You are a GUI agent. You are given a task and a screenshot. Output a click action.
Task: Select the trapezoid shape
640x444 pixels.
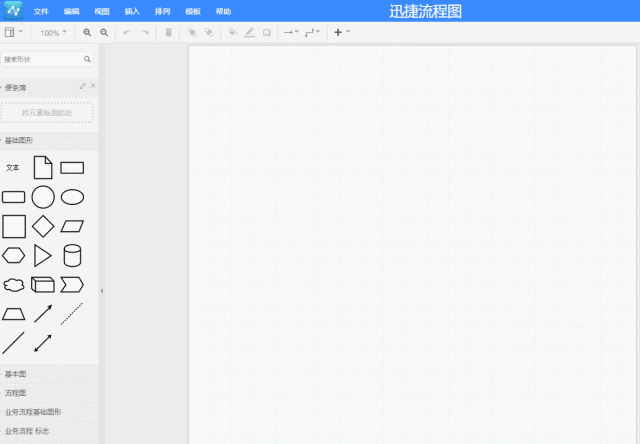tap(13, 314)
